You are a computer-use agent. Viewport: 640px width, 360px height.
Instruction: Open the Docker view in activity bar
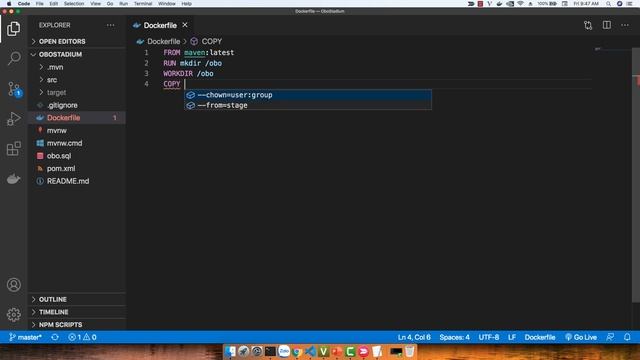pos(13,179)
